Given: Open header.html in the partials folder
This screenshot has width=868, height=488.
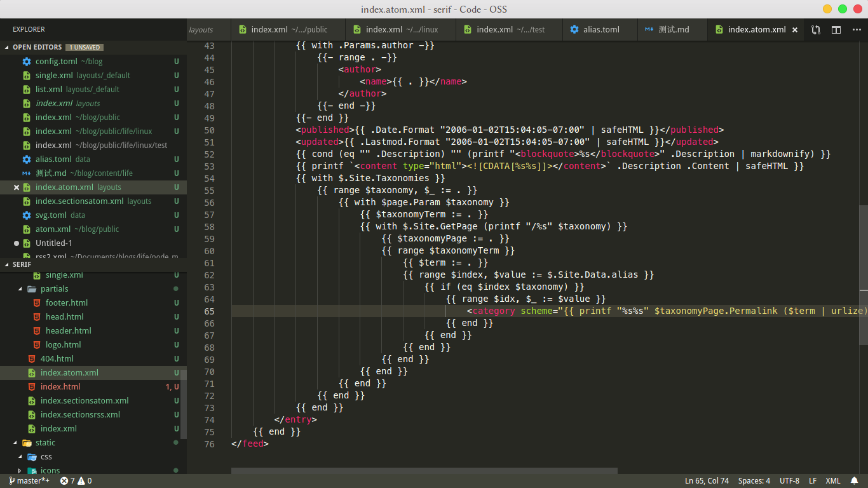Looking at the screenshot, I should [x=93, y=331].
